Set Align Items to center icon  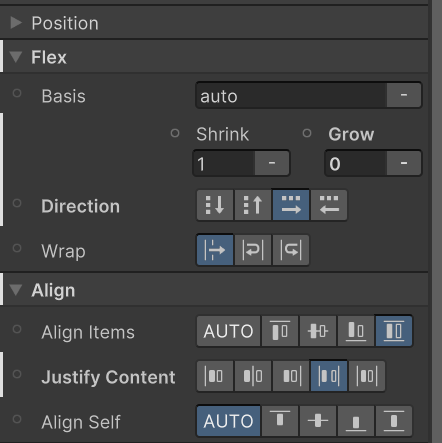tap(318, 331)
